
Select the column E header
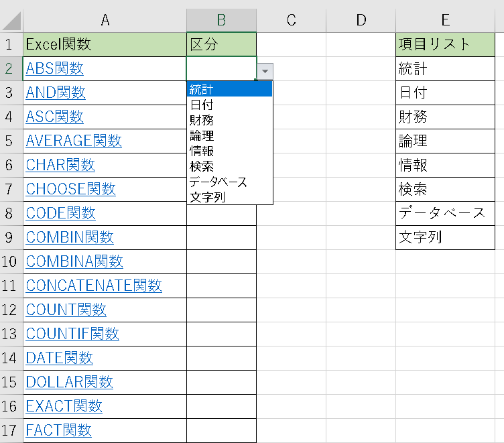click(x=445, y=20)
